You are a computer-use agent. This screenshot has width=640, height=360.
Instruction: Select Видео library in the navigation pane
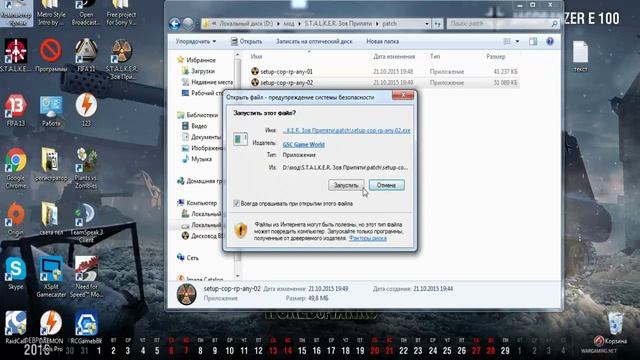point(195,126)
